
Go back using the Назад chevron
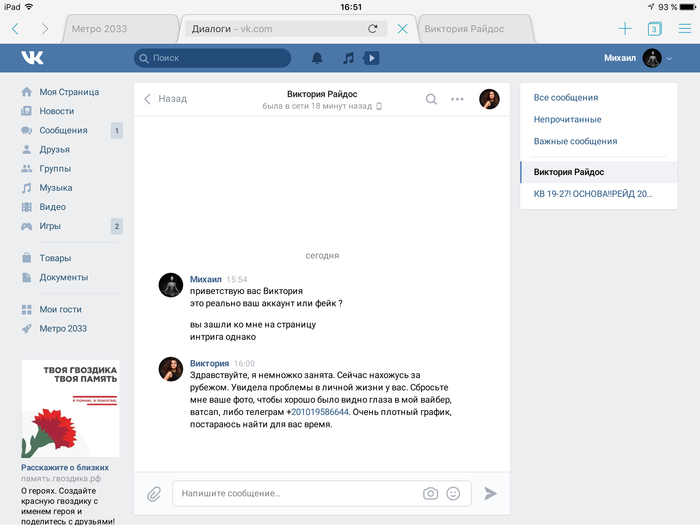pos(165,99)
